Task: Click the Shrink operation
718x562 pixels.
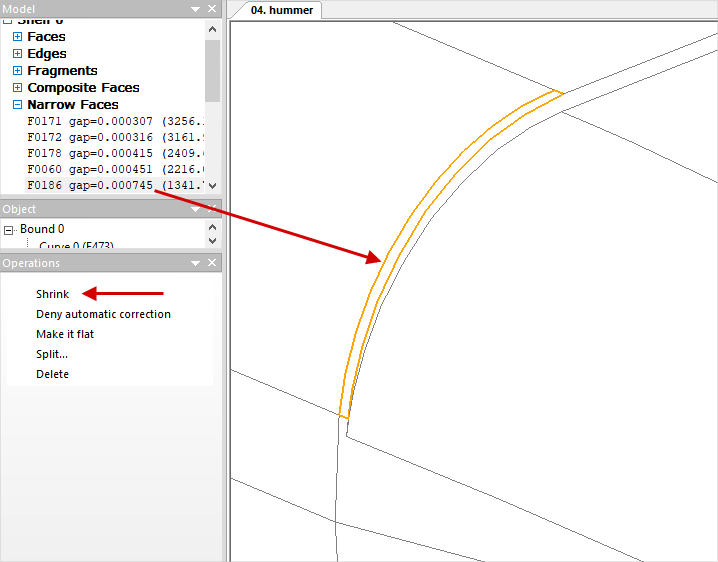Action: click(x=53, y=294)
